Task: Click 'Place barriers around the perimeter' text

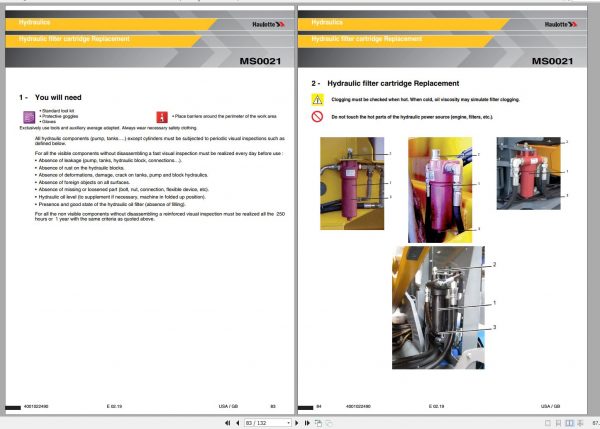Action: [x=224, y=116]
